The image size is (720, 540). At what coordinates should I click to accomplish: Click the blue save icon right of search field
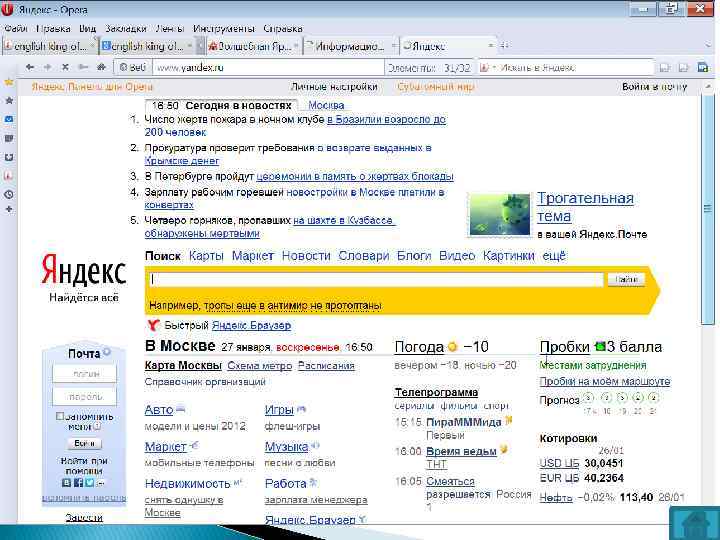703,68
